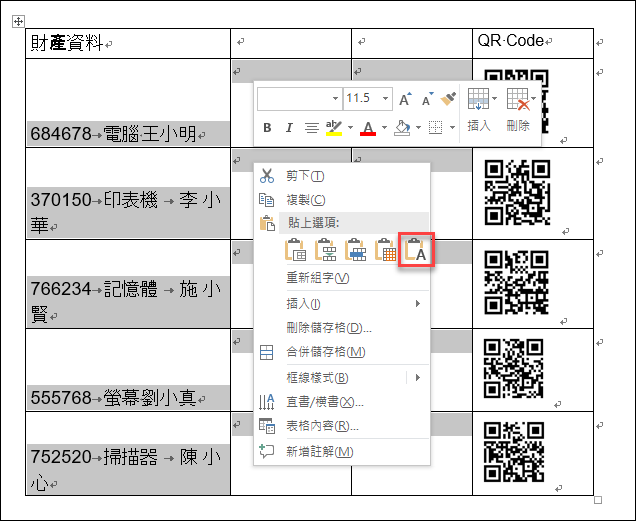
Task: Open the font size dropdown arrow
Action: point(385,99)
